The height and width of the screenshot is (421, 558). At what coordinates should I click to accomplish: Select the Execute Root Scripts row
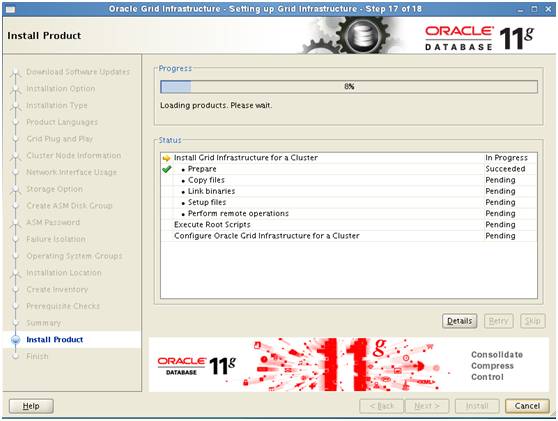click(349, 225)
